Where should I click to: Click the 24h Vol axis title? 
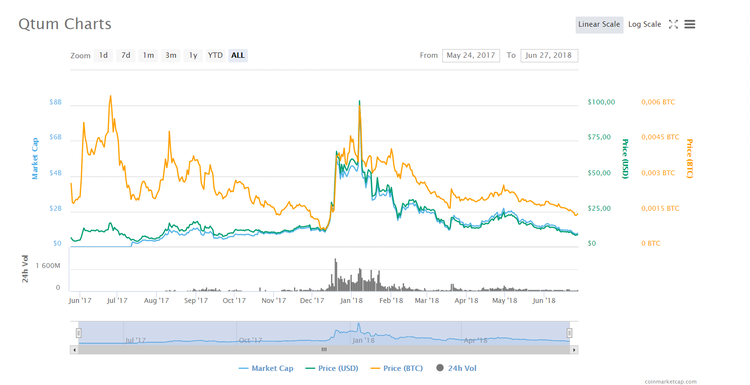click(x=25, y=269)
